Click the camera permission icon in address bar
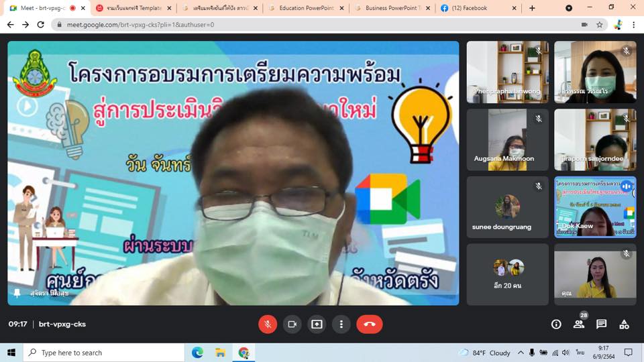Image resolution: width=644 pixels, height=362 pixels. pyautogui.click(x=584, y=25)
